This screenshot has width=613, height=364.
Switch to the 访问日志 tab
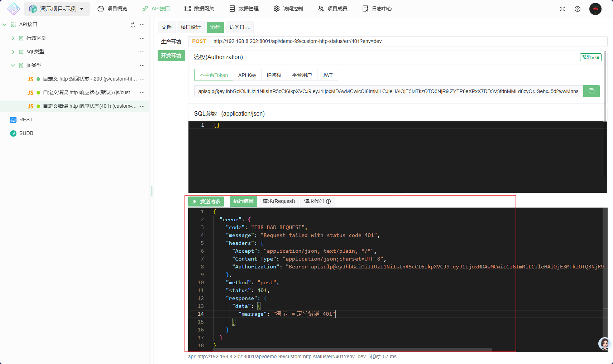[x=240, y=27]
